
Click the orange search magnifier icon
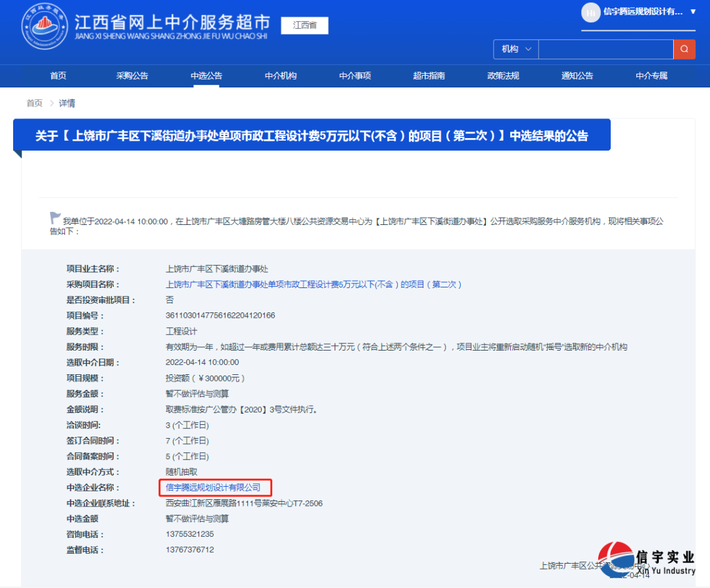pos(684,49)
